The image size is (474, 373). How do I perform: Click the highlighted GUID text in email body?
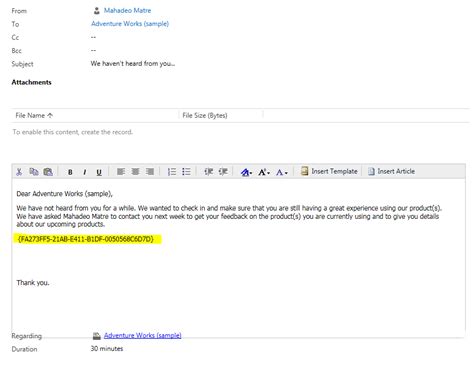(86, 239)
